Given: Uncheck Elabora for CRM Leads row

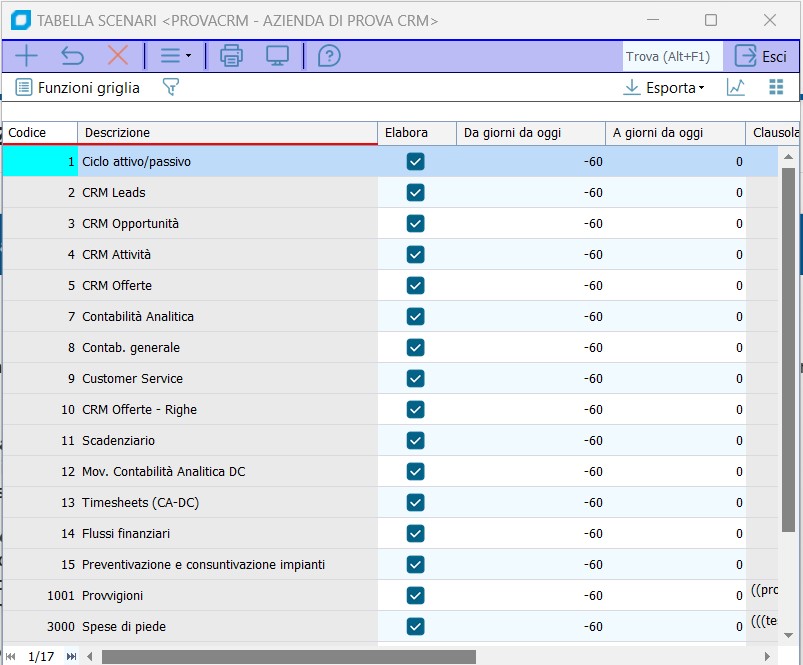Looking at the screenshot, I should (x=416, y=193).
